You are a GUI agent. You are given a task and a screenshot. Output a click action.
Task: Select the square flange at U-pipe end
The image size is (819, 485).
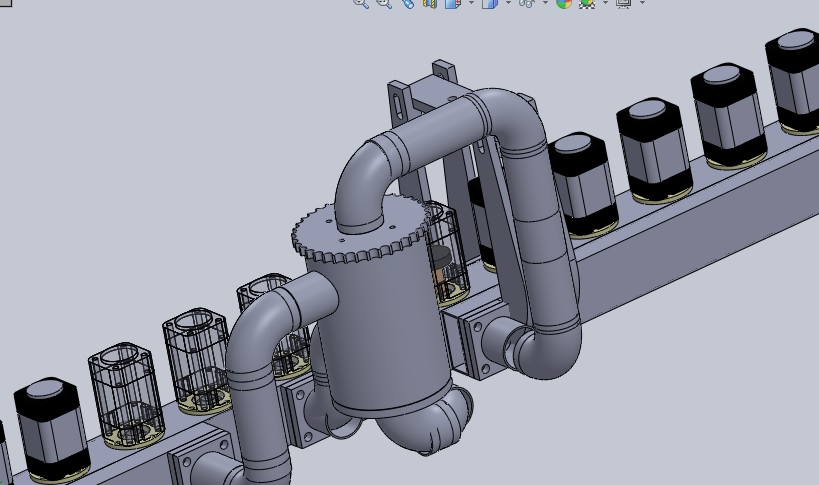[476, 342]
